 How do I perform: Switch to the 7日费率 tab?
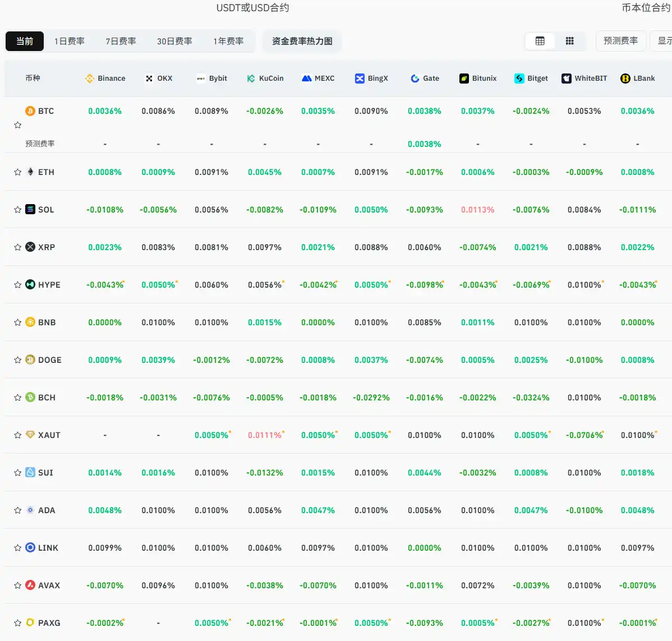pyautogui.click(x=121, y=41)
